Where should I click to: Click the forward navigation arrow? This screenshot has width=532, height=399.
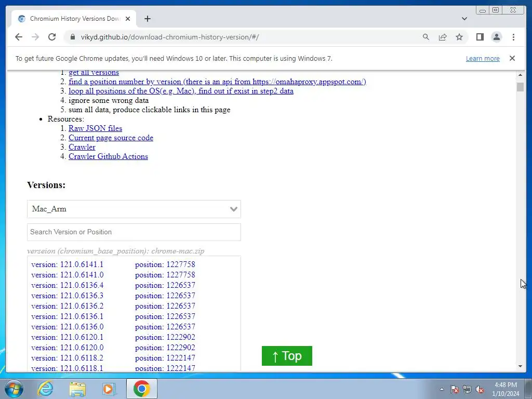pos(35,37)
